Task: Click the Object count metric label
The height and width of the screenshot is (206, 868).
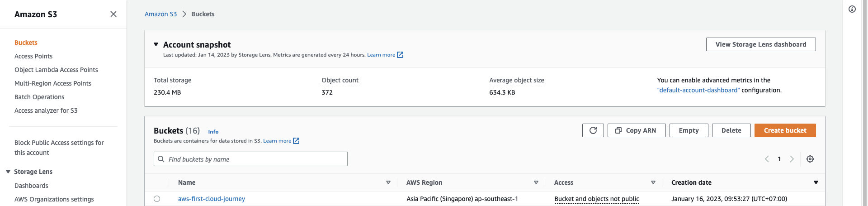Action: click(x=340, y=80)
